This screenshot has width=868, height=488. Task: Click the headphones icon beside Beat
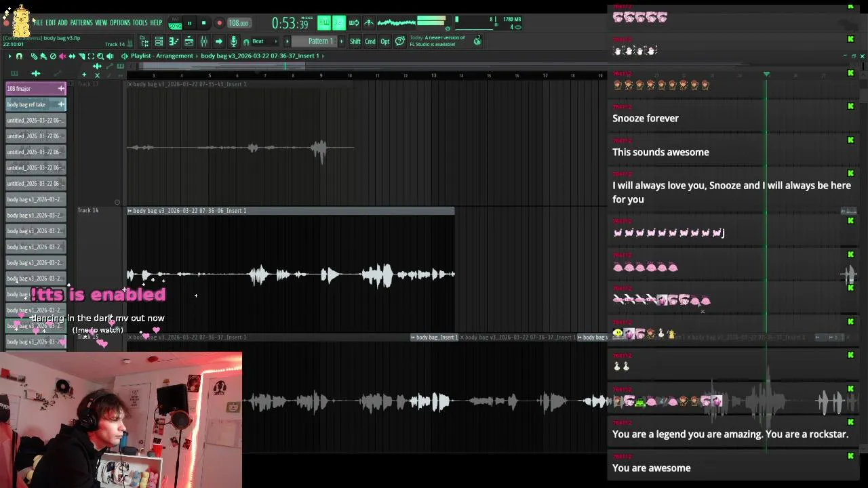(x=246, y=42)
